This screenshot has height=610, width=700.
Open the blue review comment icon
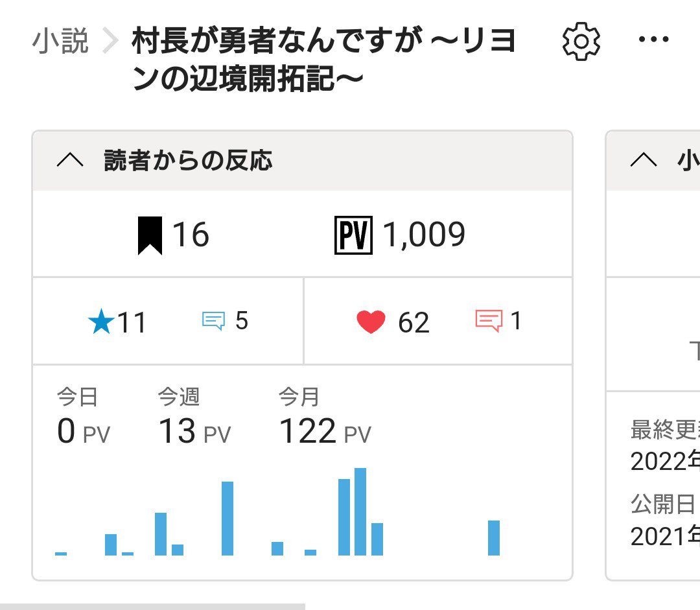coord(213,320)
